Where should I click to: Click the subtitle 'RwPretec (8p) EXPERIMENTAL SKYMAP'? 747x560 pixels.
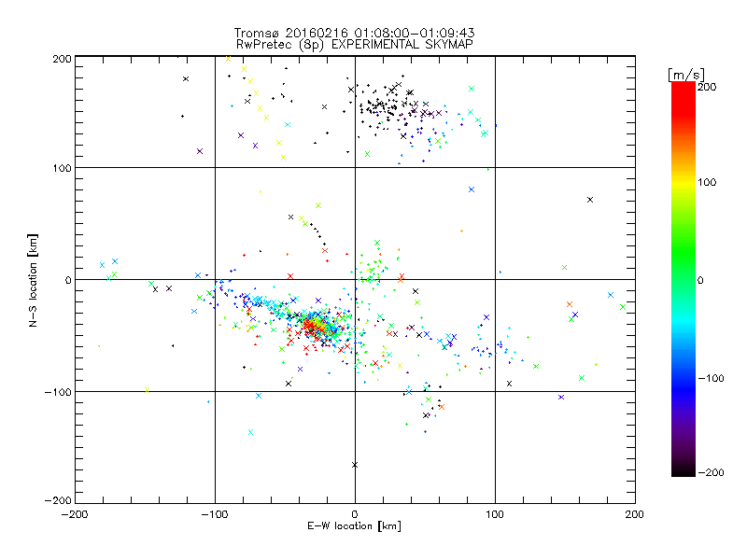(x=355, y=45)
